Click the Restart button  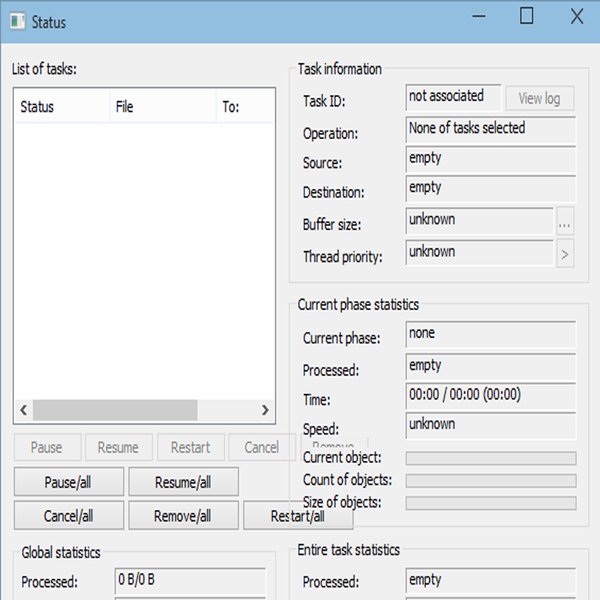click(191, 447)
